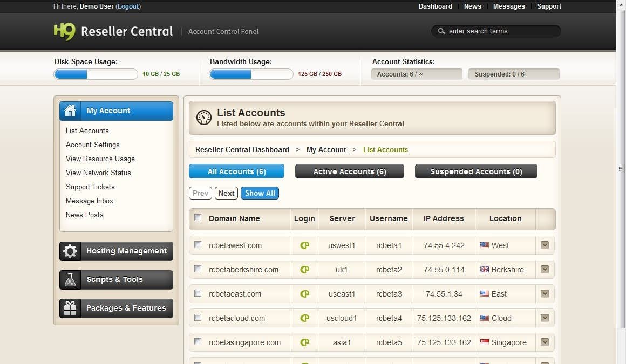Click login icon for rcbetacloud.com
This screenshot has width=626, height=364.
(304, 318)
